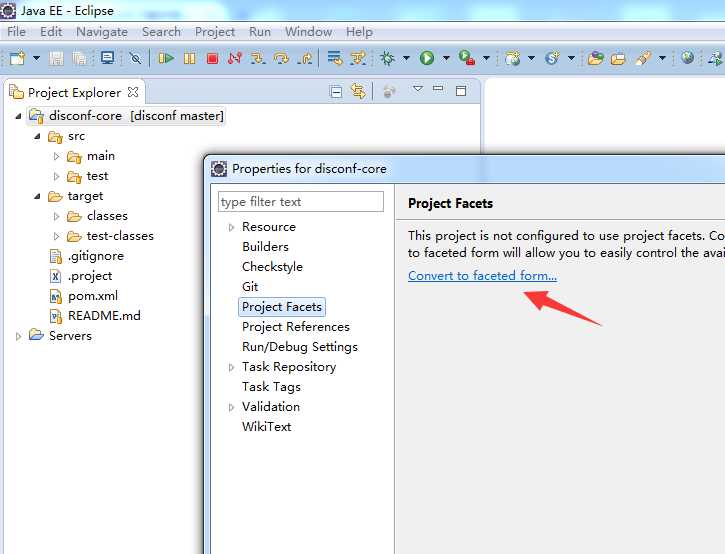Expand Validation in properties tree

point(231,407)
